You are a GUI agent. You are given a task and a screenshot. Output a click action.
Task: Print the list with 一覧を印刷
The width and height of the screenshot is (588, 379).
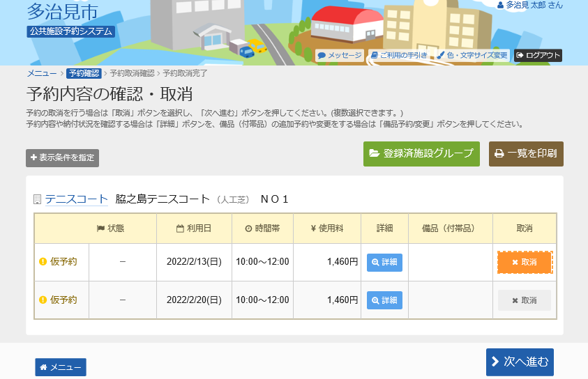pos(526,153)
